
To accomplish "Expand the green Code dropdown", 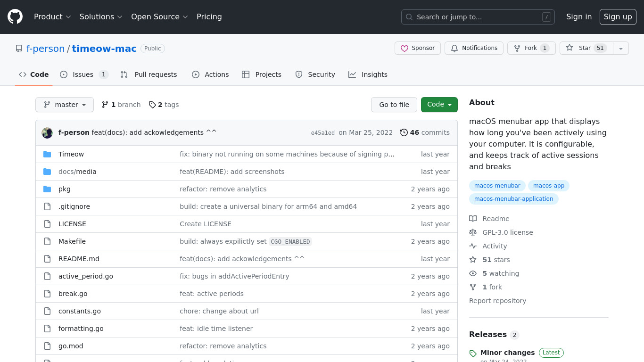I will tap(439, 105).
